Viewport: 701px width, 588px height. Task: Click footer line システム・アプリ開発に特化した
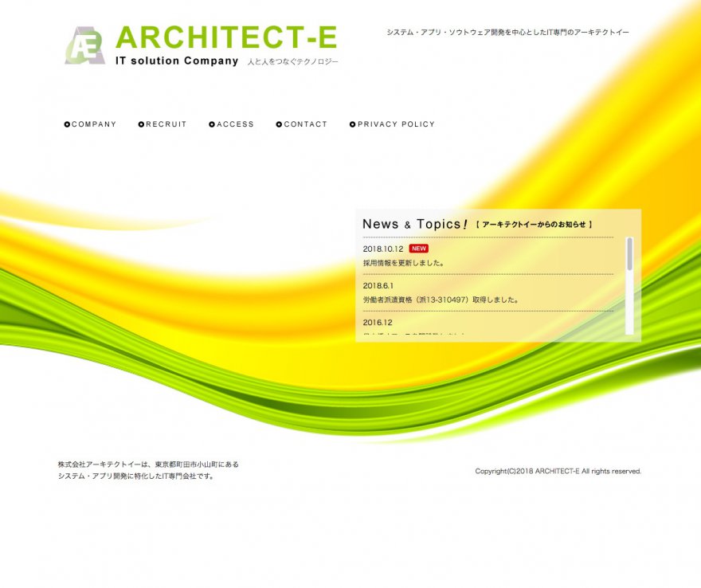(x=136, y=476)
